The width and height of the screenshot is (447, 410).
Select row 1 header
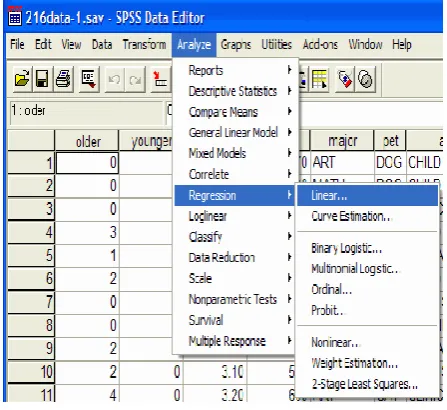pos(31,163)
